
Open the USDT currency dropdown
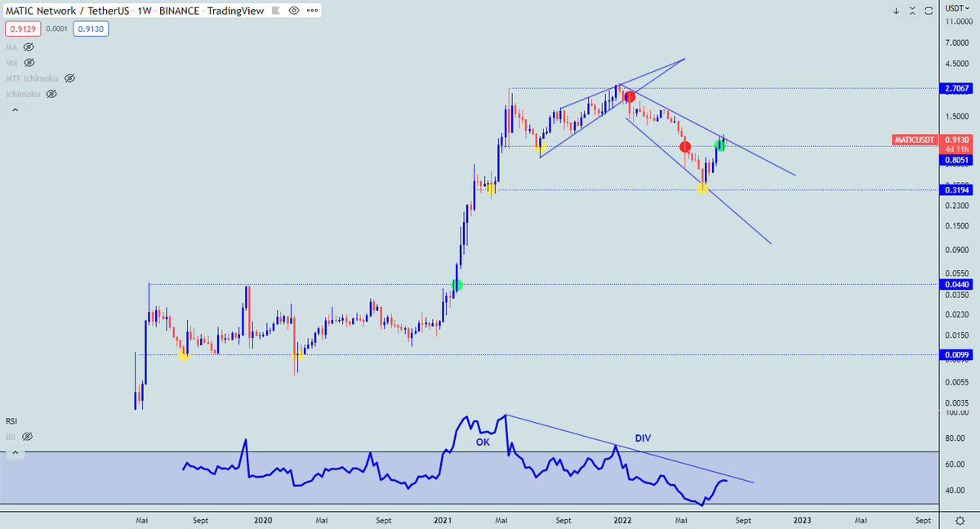point(957,7)
